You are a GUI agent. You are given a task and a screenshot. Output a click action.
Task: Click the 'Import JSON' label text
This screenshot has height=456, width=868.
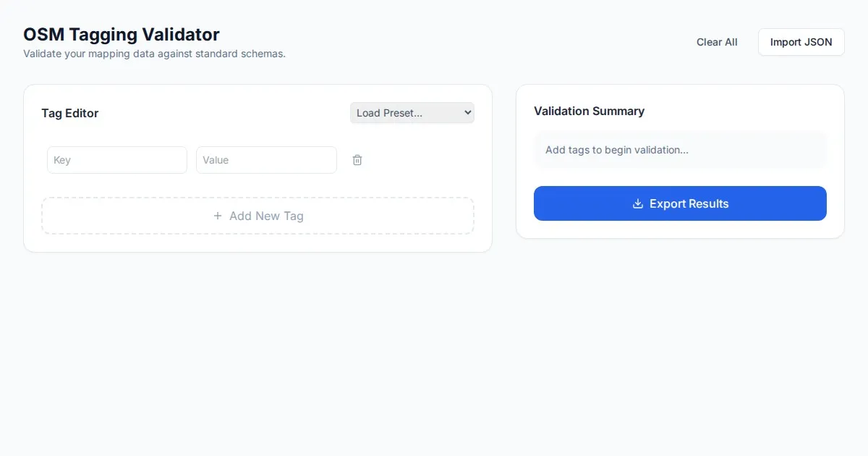801,42
